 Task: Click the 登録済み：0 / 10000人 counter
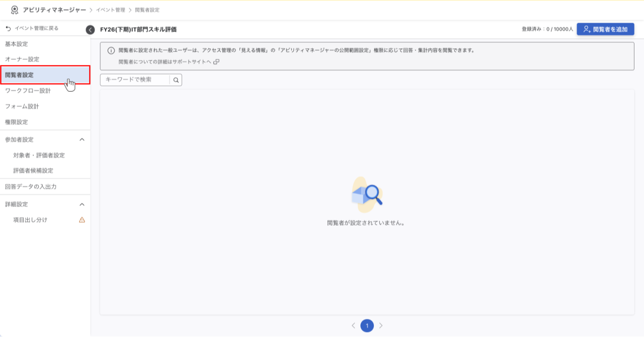coord(547,29)
